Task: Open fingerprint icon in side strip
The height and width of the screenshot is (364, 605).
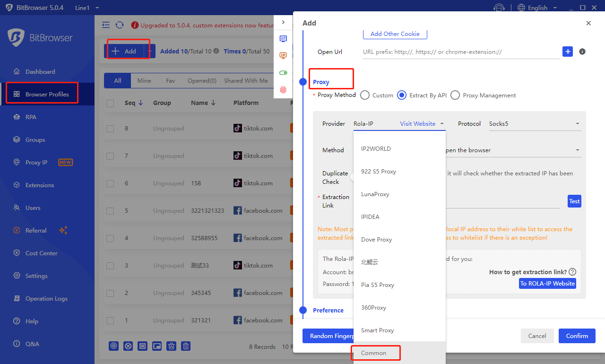Action: [283, 89]
